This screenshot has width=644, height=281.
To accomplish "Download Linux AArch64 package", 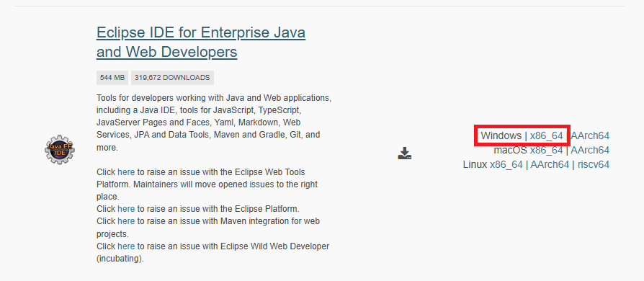I will 550,165.
